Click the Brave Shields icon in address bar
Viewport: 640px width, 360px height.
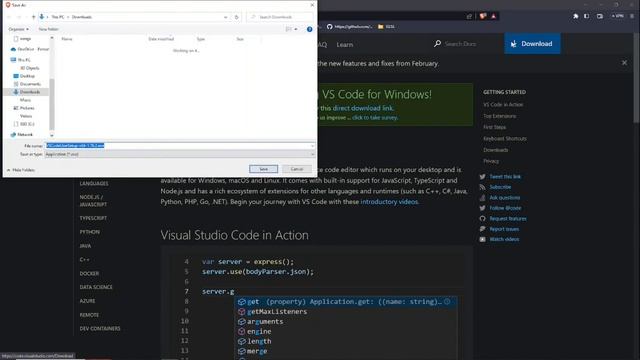click(483, 16)
